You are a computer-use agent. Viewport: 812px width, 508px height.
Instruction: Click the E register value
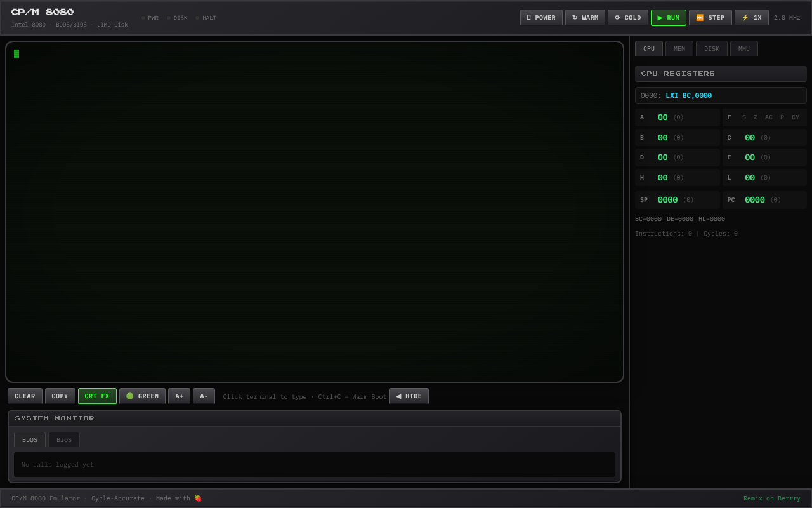click(750, 157)
